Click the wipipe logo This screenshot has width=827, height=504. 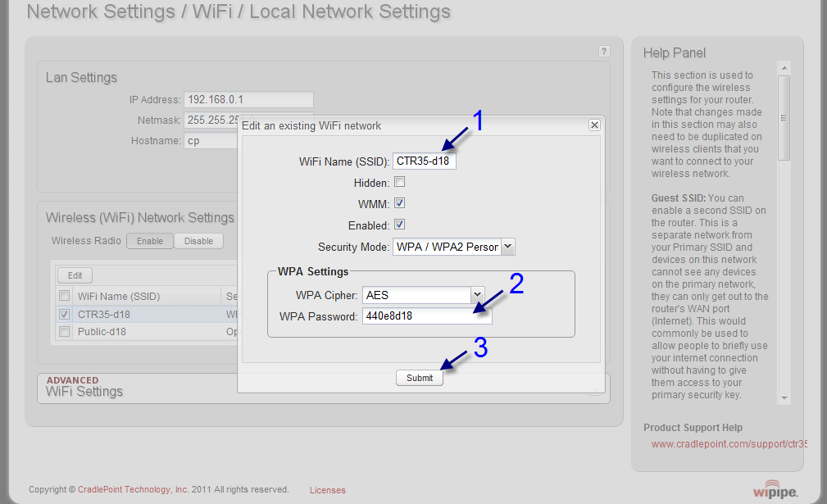click(775, 490)
